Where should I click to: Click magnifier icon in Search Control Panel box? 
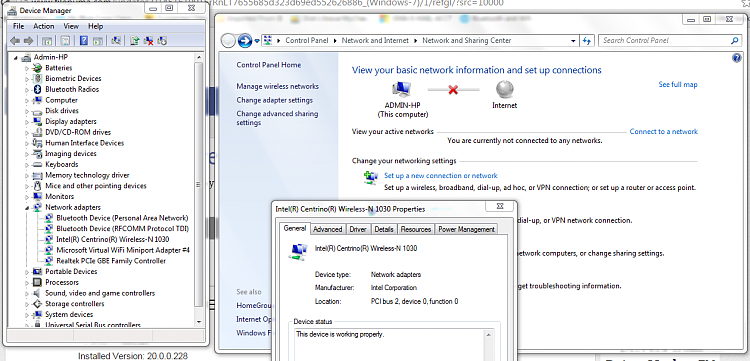[735, 41]
